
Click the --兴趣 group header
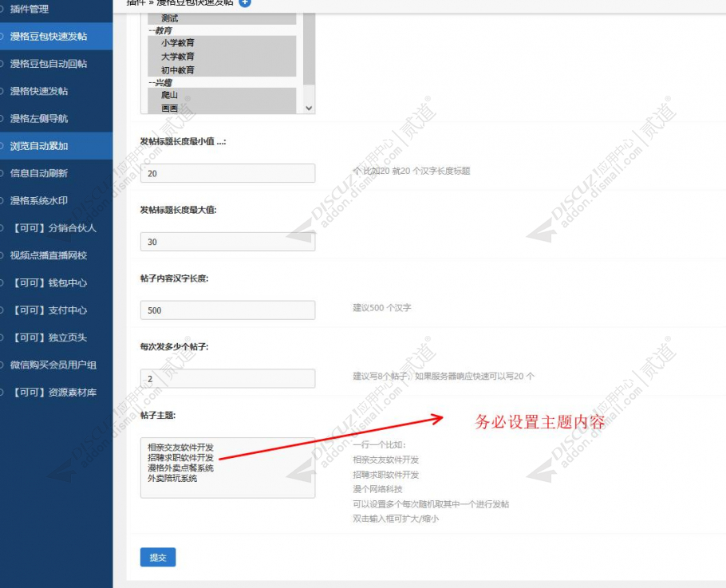click(160, 82)
